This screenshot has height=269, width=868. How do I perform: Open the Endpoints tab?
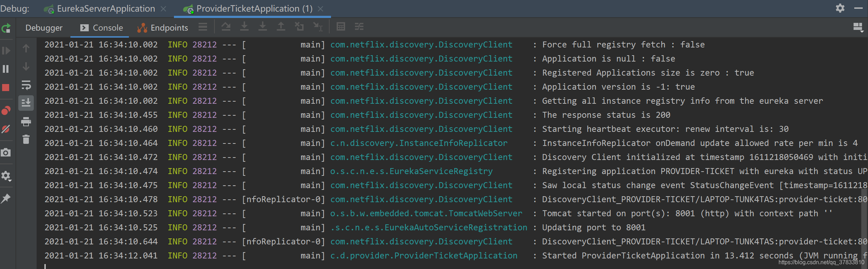[163, 28]
